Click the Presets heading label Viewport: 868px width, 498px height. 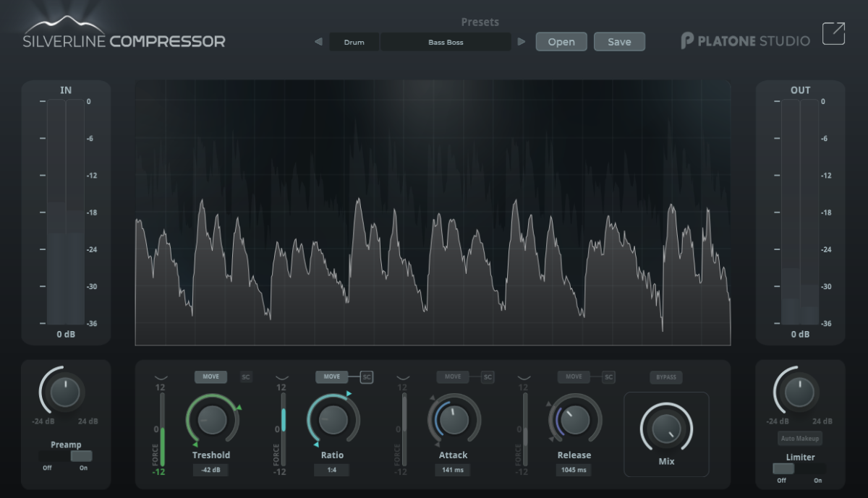[480, 22]
